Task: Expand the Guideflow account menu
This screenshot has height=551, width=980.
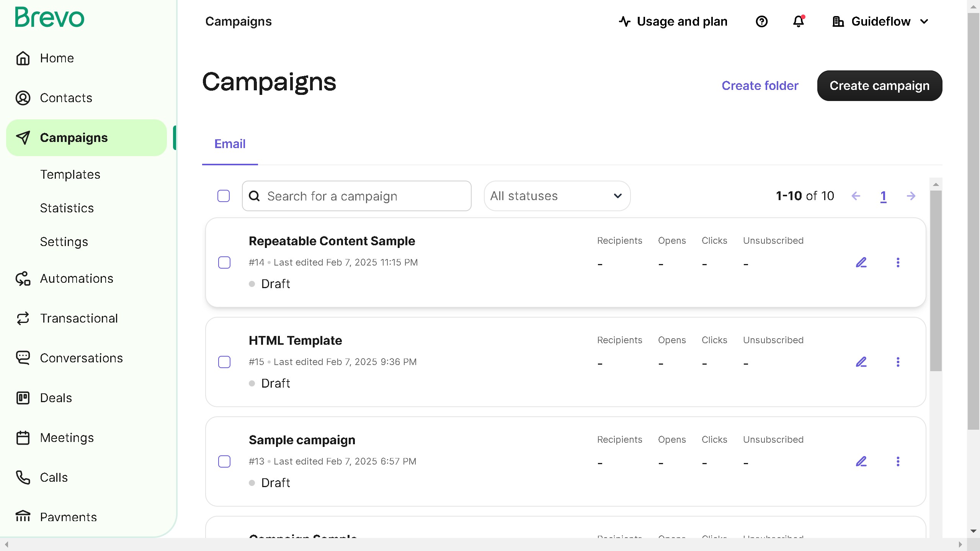Action: click(x=880, y=21)
